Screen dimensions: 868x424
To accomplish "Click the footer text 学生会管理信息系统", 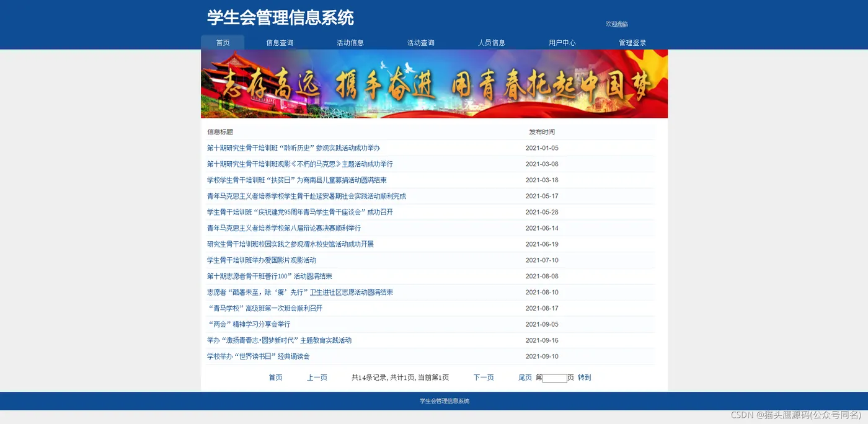I will [x=445, y=401].
